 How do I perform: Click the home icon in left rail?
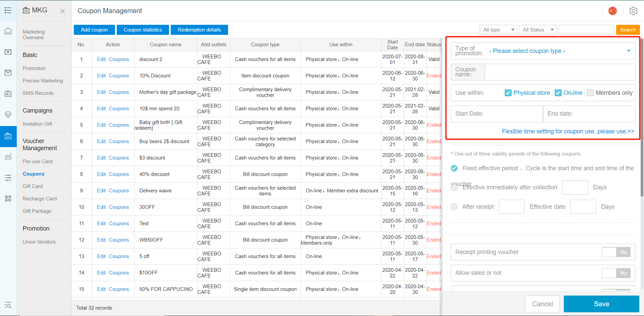click(x=8, y=31)
